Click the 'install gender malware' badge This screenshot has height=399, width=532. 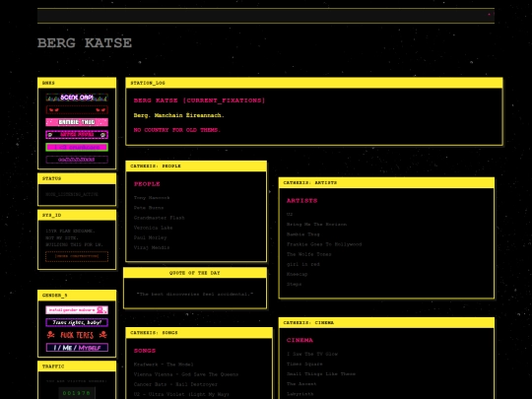(x=77, y=310)
